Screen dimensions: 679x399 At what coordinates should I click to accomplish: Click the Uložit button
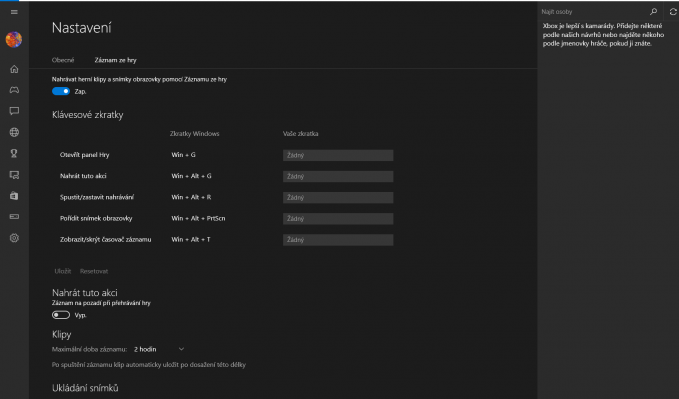[63, 271]
